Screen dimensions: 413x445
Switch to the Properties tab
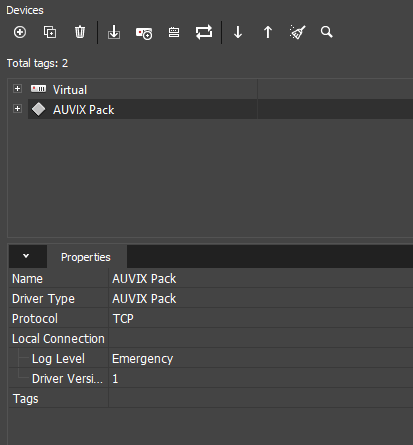(86, 257)
